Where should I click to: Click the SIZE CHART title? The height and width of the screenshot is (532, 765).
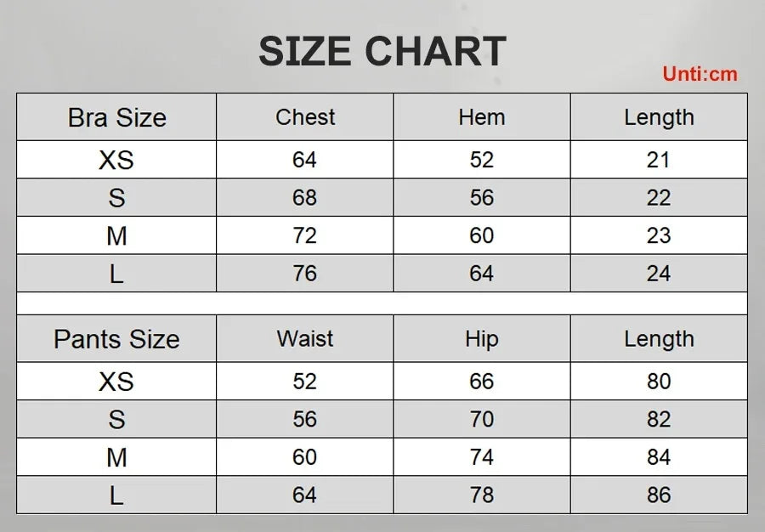(x=382, y=51)
